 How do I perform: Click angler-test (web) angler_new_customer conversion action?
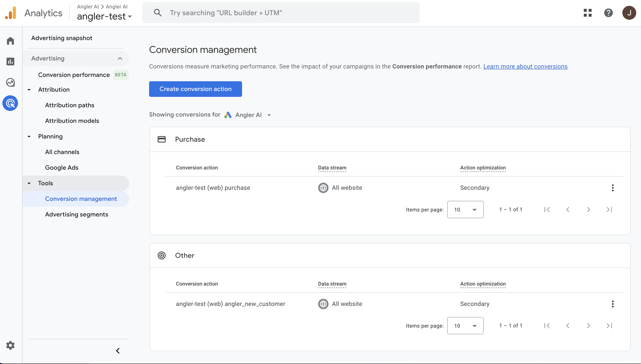click(x=231, y=304)
